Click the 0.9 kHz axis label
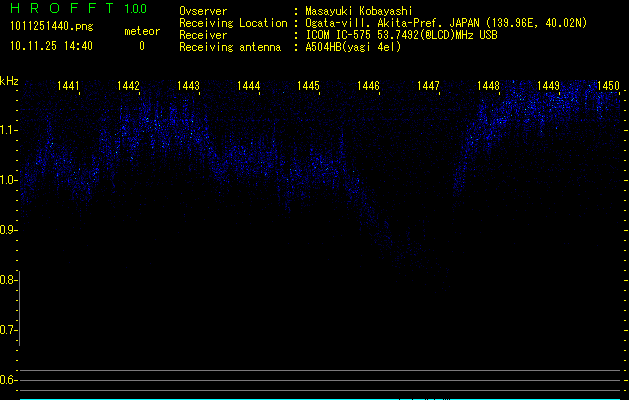 coord(8,230)
